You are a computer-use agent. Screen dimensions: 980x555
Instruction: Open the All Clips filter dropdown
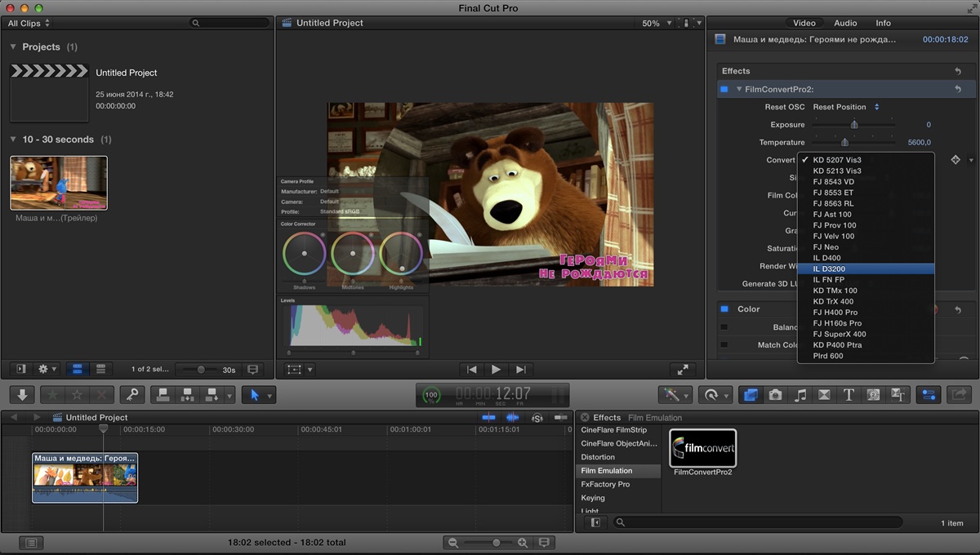pyautogui.click(x=29, y=24)
